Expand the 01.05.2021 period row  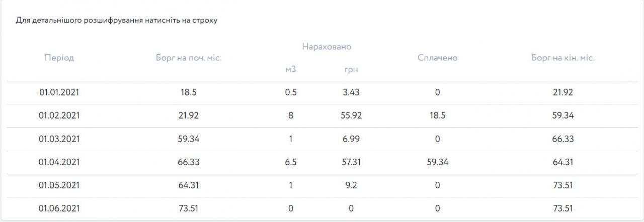(59, 185)
